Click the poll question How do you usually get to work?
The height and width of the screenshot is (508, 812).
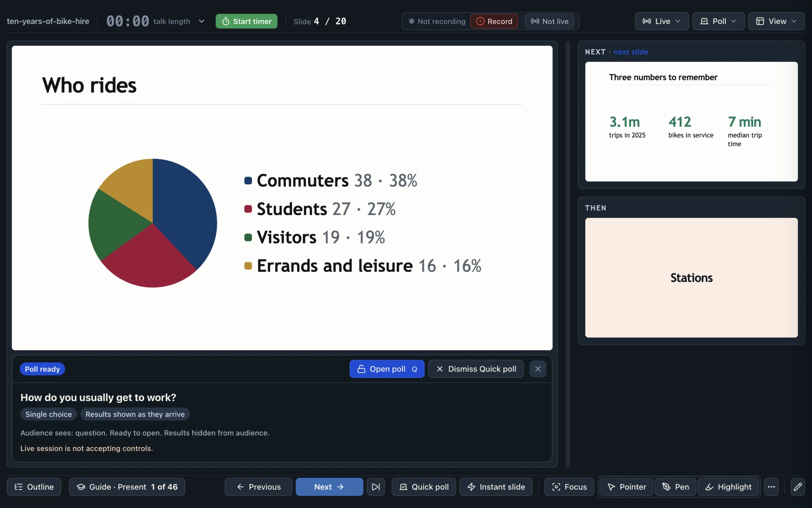pyautogui.click(x=98, y=397)
